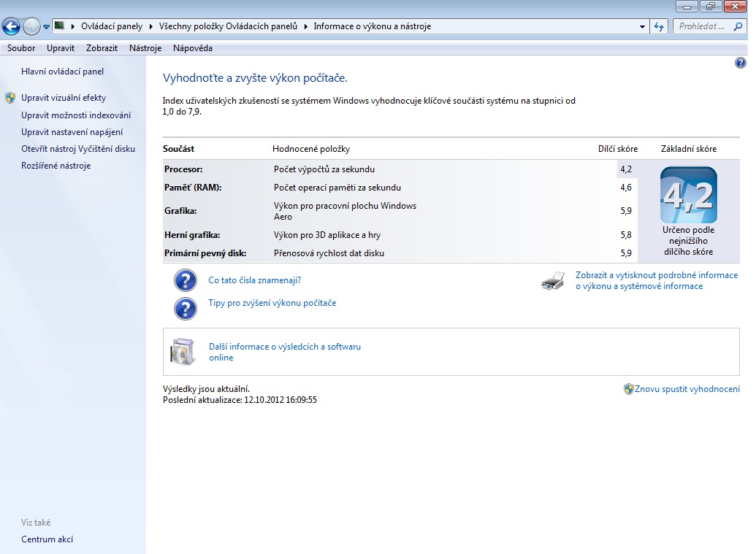
Task: Click the question icon next to Tipy pro zvýšení výkonu
Action: click(185, 309)
